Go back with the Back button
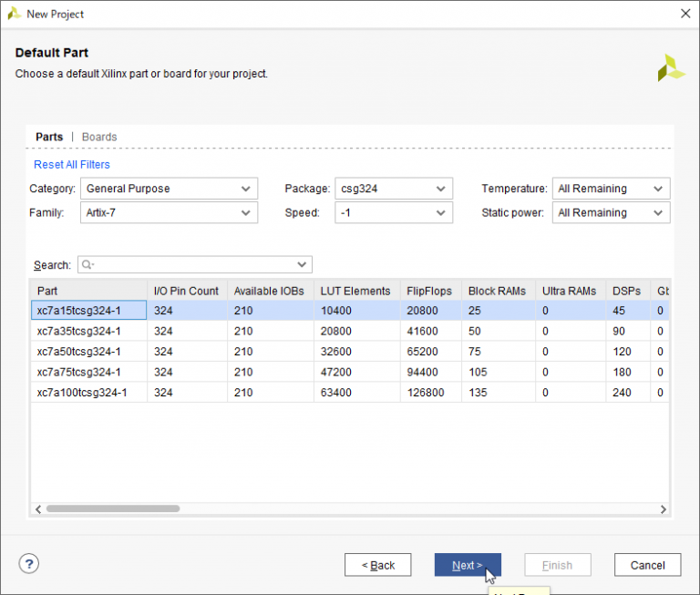700x595 pixels. [x=377, y=565]
